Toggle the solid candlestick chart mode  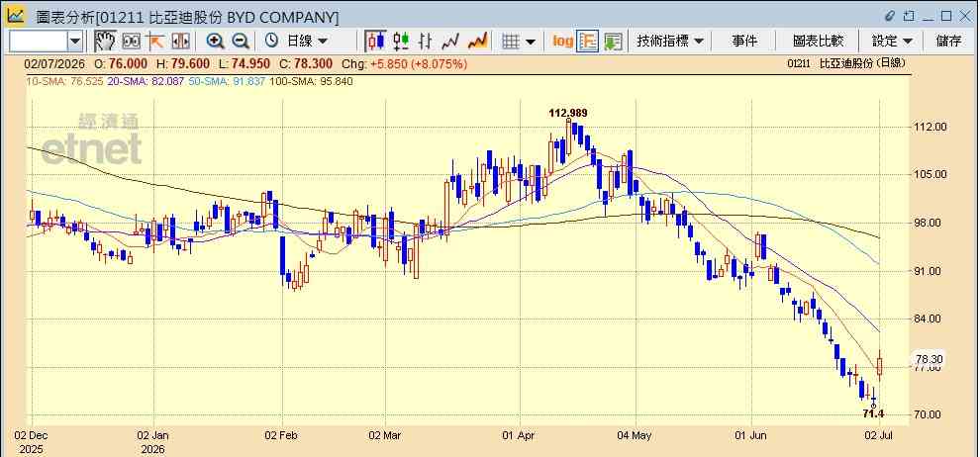tap(375, 42)
